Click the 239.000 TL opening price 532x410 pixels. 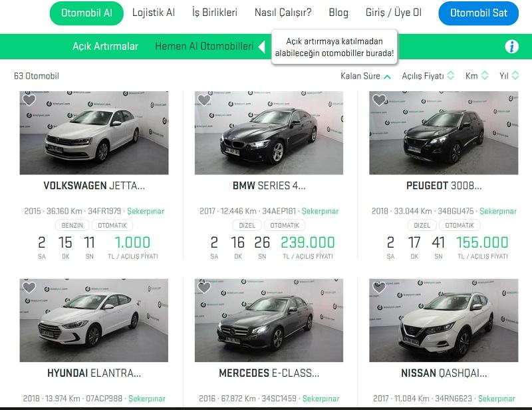click(x=308, y=242)
